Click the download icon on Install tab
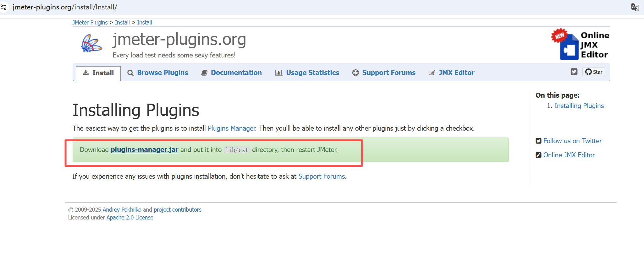Image resolution: width=644 pixels, height=276 pixels. click(85, 73)
